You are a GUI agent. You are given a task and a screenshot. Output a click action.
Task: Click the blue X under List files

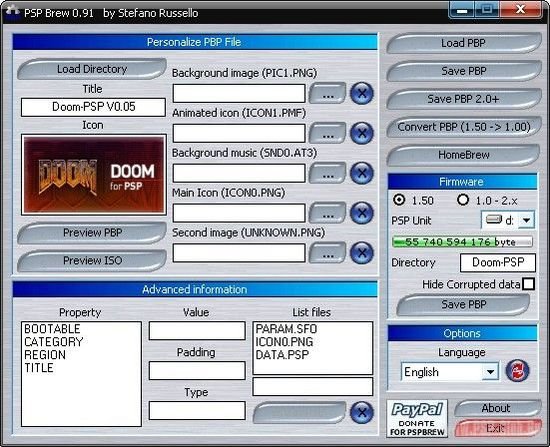pyautogui.click(x=362, y=412)
